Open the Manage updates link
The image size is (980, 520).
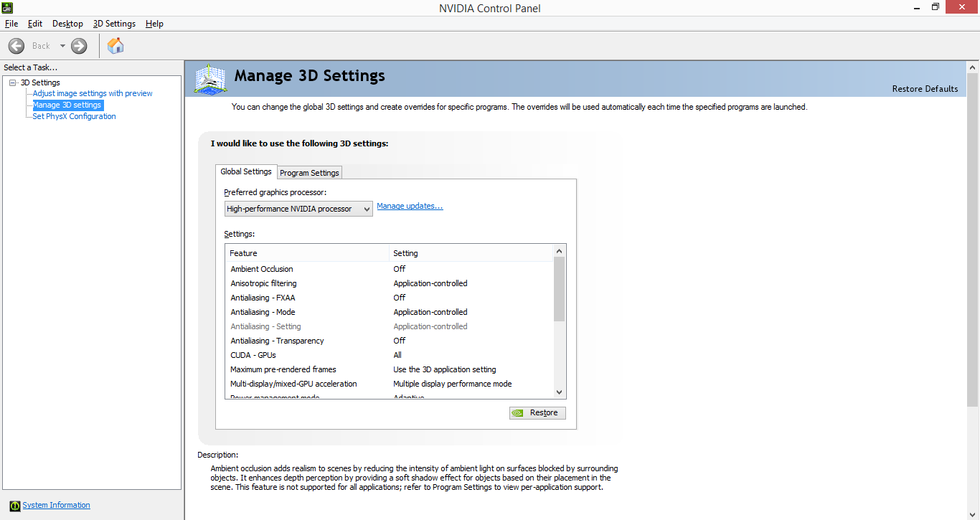pos(410,207)
